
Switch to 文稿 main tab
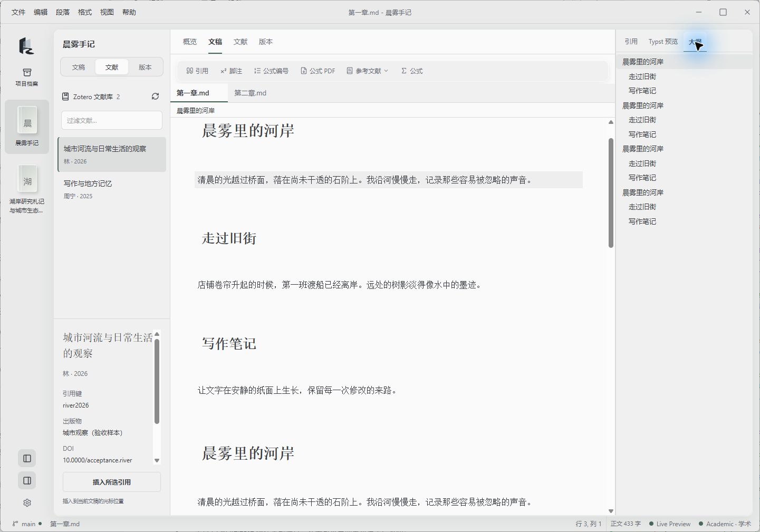click(215, 42)
